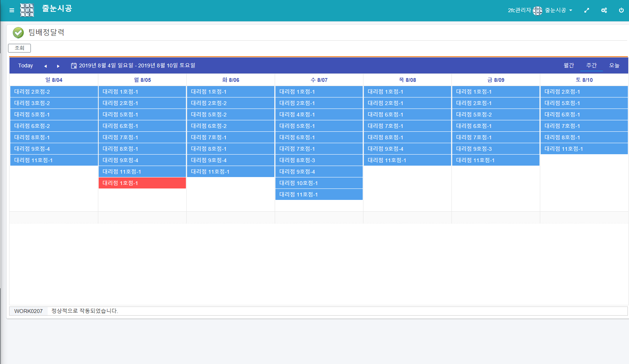Switch to 오늘 day view
The width and height of the screenshot is (629, 364).
pyautogui.click(x=614, y=65)
